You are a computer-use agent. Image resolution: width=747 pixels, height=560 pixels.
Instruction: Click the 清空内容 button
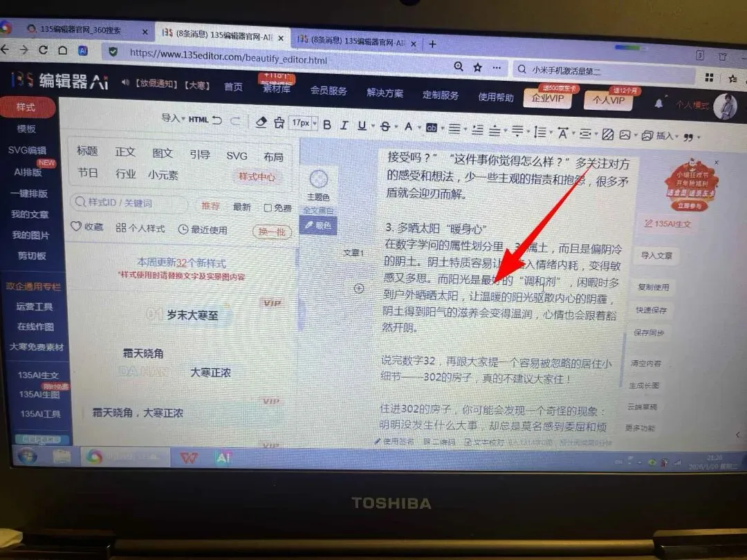[x=646, y=364]
